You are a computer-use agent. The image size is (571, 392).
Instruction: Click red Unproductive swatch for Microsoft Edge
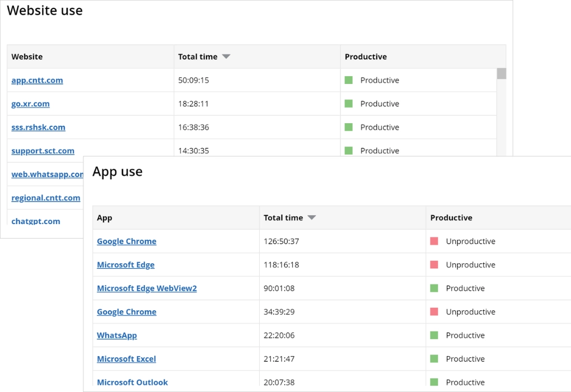[434, 265]
